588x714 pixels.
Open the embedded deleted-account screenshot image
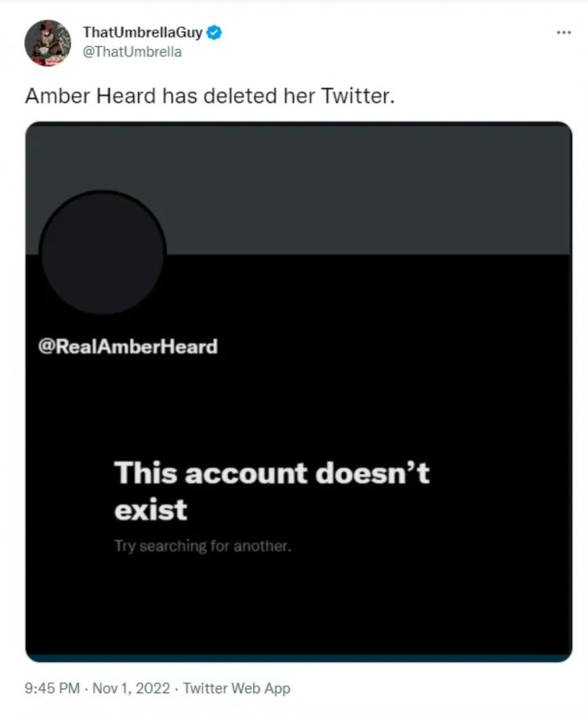(x=299, y=392)
